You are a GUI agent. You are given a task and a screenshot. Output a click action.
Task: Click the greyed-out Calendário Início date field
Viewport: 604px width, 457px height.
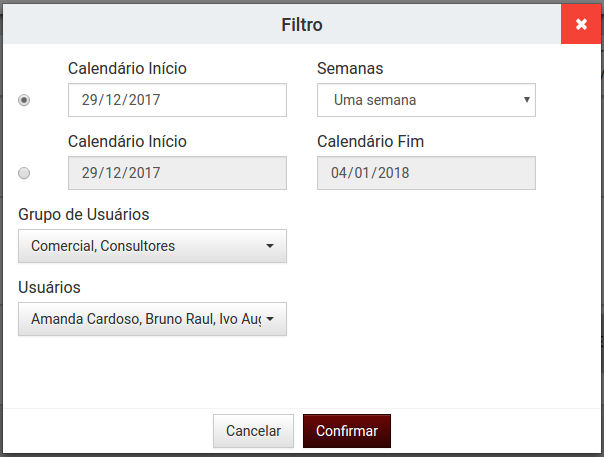(x=177, y=173)
